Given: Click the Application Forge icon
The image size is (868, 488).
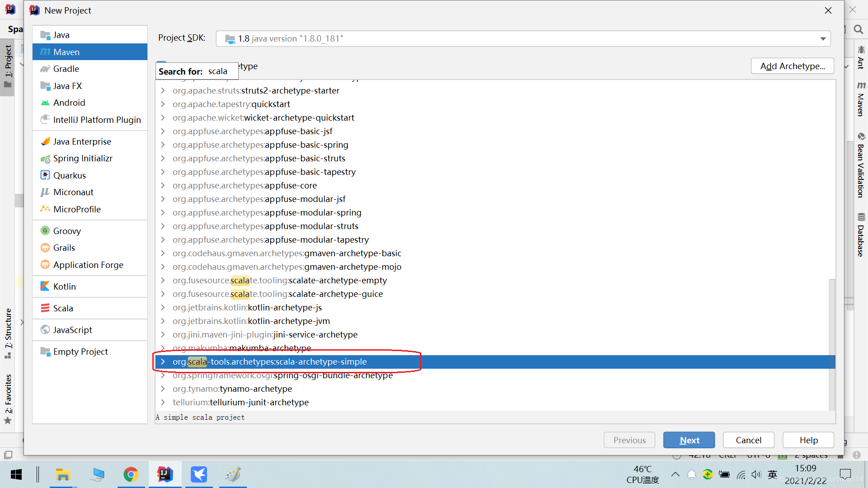Looking at the screenshot, I should [45, 265].
